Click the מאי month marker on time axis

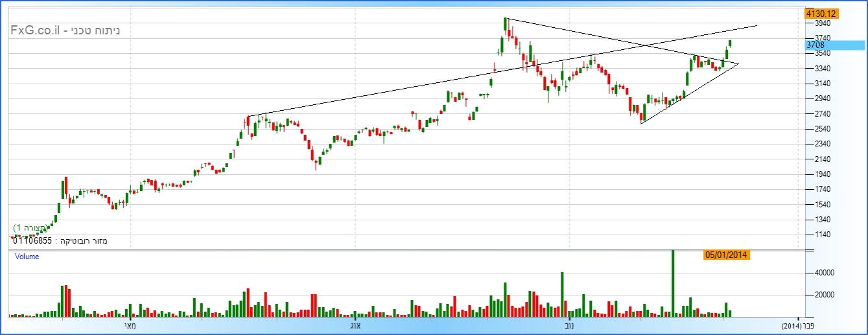[130, 325]
